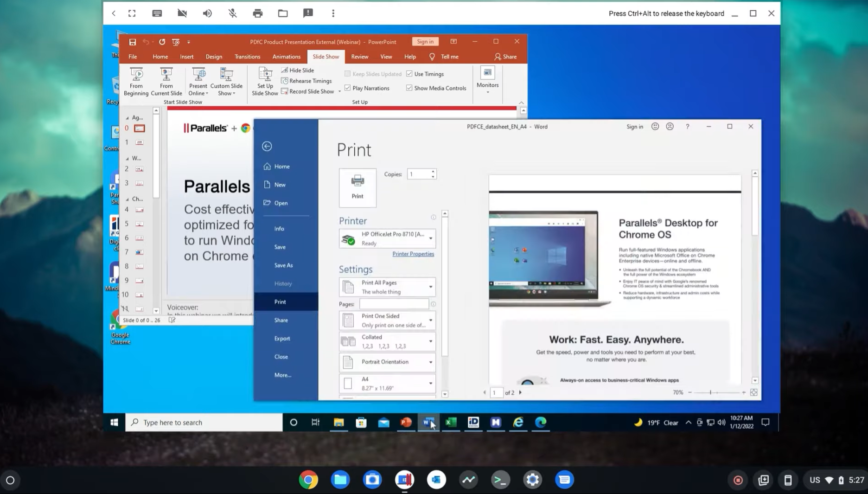Increase Copies with the up spinner
This screenshot has height=494, width=868.
(433, 171)
